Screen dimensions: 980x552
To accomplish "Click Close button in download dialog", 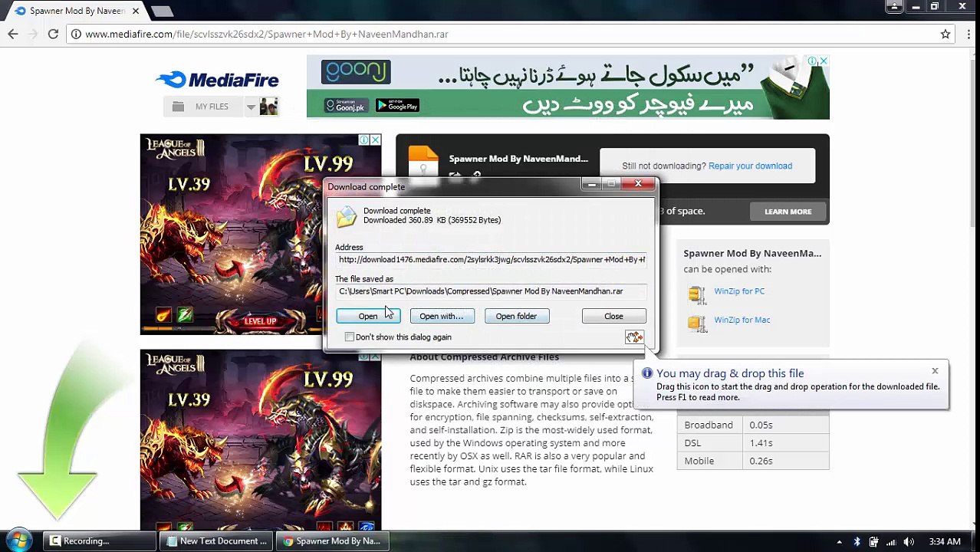I will tap(613, 316).
